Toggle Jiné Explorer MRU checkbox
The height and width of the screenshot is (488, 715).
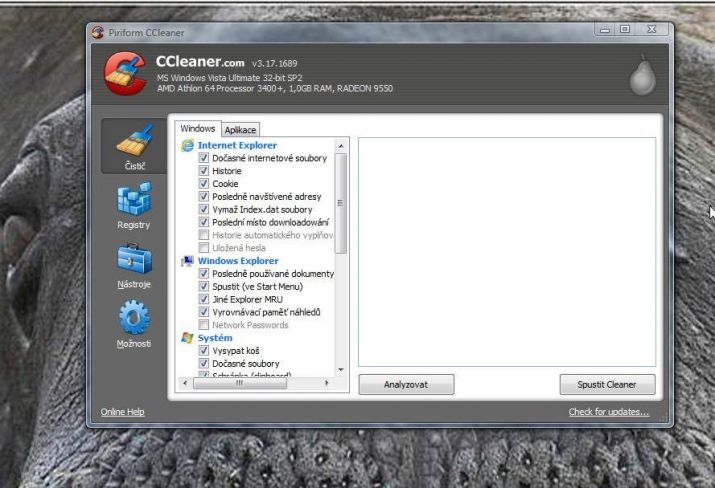[204, 299]
